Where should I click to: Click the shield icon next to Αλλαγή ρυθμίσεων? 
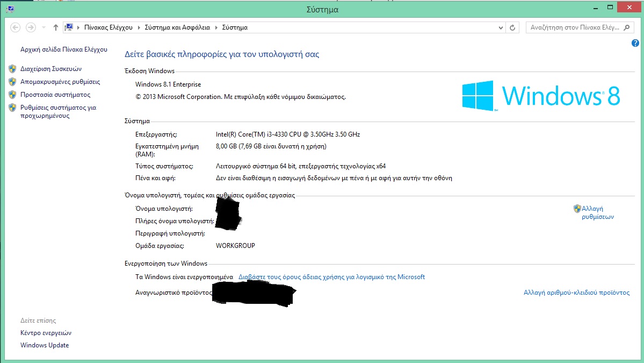(x=577, y=209)
